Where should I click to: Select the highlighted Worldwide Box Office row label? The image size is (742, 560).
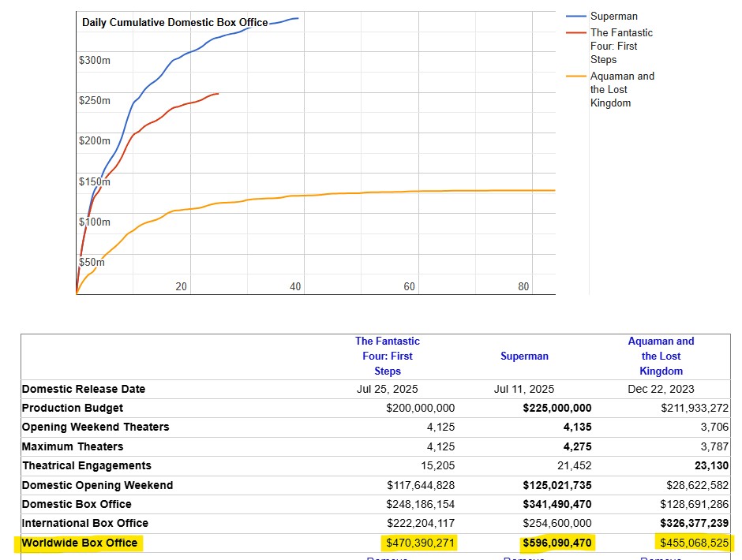click(x=80, y=543)
